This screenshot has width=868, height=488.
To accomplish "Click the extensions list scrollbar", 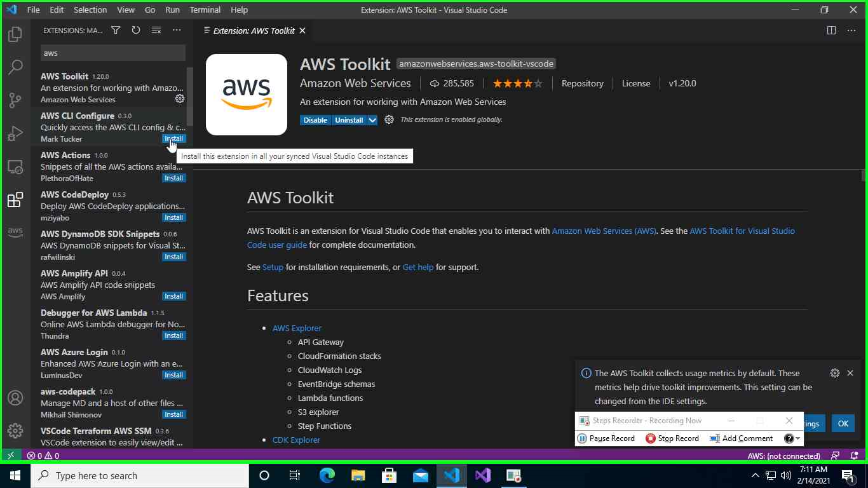I will point(189,97).
